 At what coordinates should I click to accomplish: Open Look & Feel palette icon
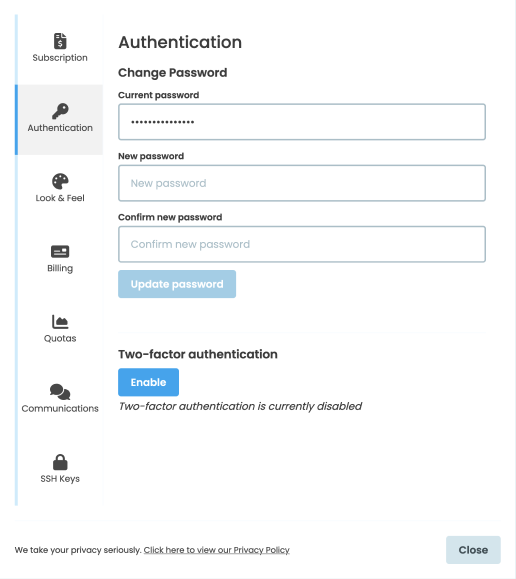pos(60,181)
